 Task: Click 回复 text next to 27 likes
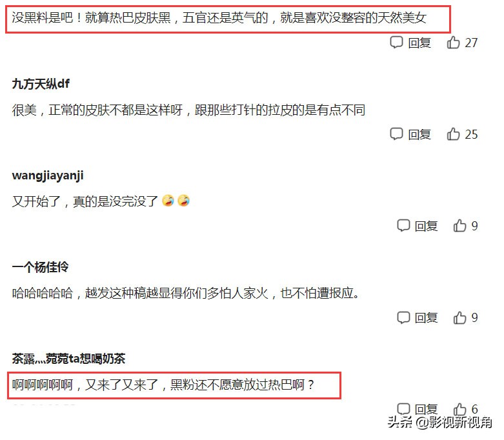(419, 43)
